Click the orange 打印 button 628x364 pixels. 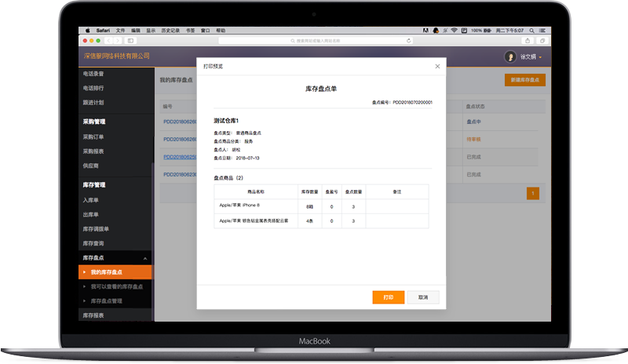pos(389,298)
